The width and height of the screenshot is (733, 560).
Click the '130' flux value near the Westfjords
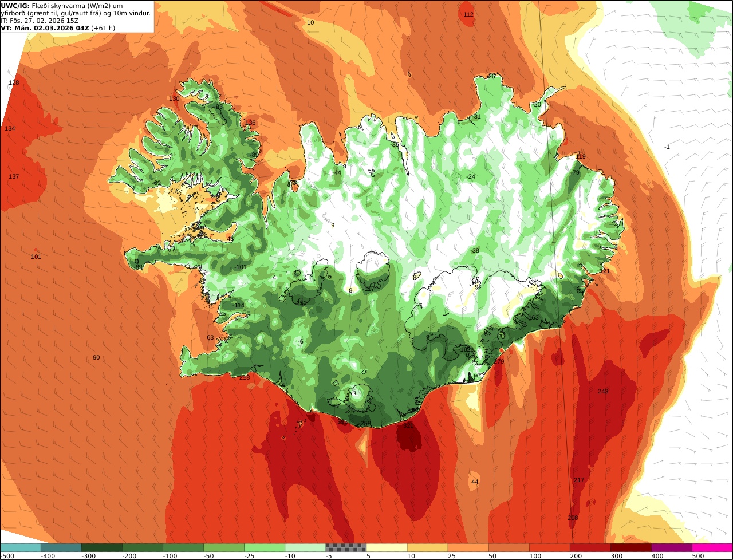174,98
